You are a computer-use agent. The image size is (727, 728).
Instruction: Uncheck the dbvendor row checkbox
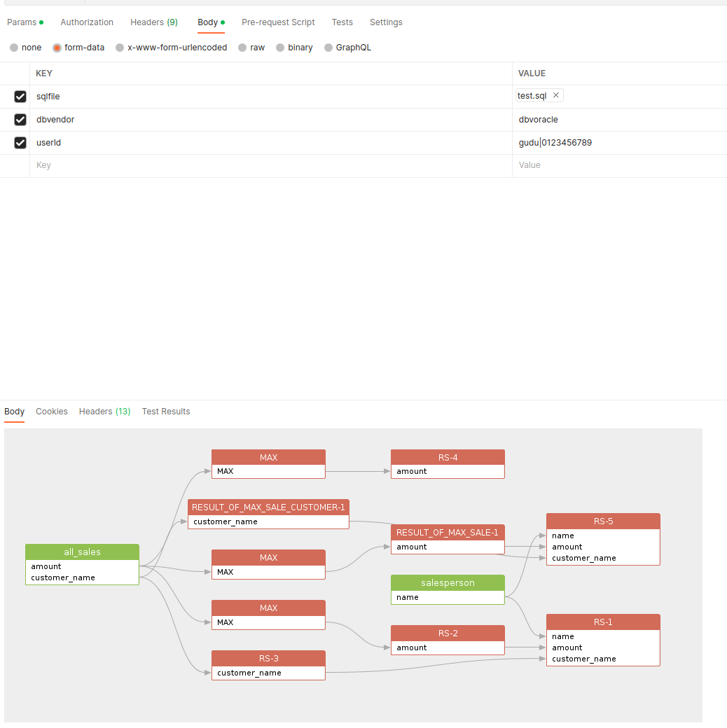pyautogui.click(x=20, y=120)
